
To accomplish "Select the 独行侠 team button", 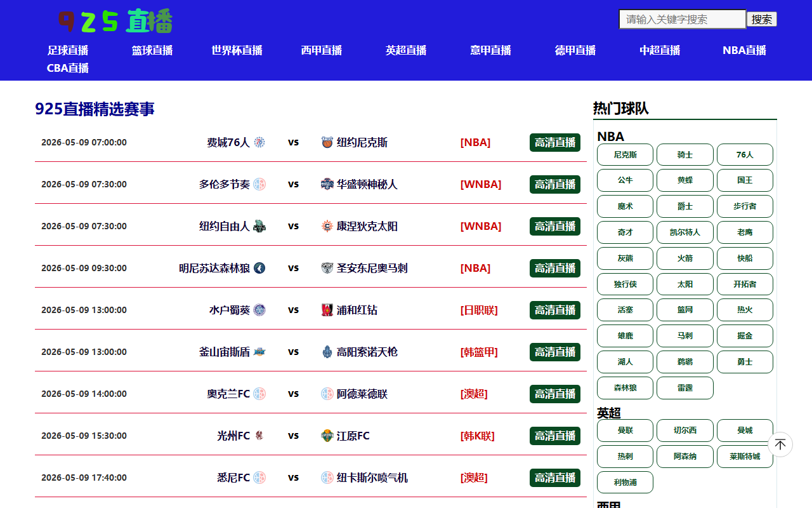I will 625,284.
